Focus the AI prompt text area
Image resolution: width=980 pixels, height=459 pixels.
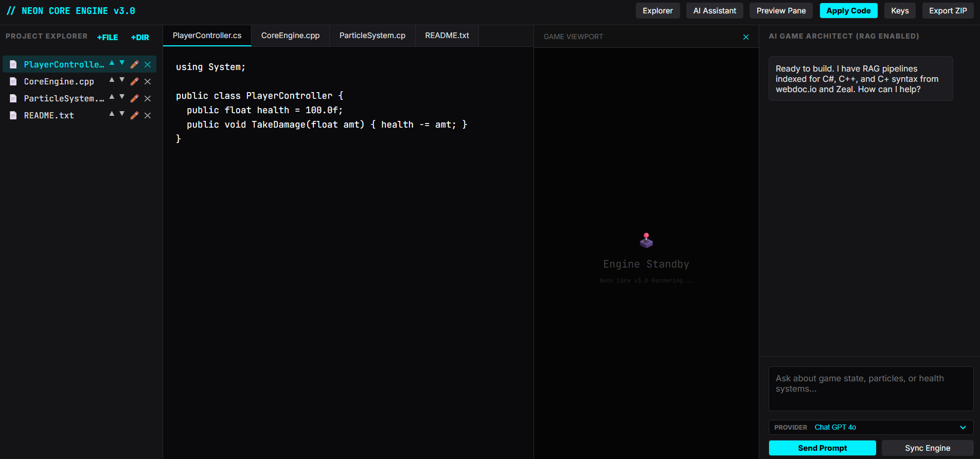[871, 389]
